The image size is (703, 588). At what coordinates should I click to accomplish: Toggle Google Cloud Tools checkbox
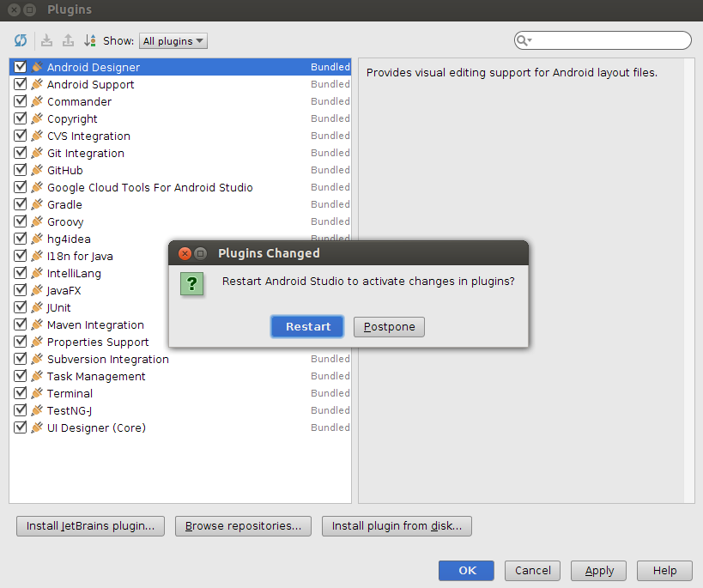[21, 187]
